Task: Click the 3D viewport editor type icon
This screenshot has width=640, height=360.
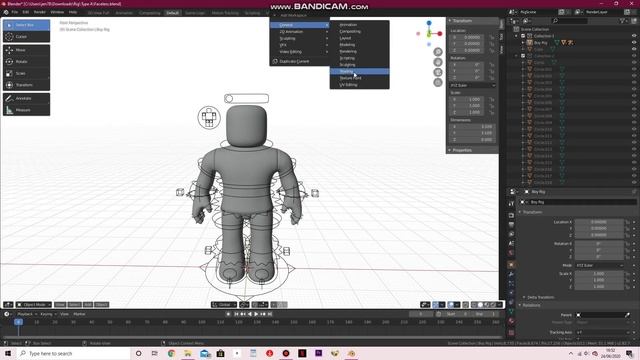Action: (x=8, y=304)
